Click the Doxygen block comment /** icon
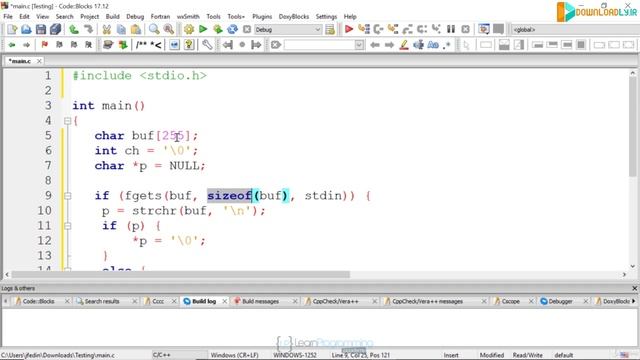640x360 pixels. pyautogui.click(x=141, y=45)
